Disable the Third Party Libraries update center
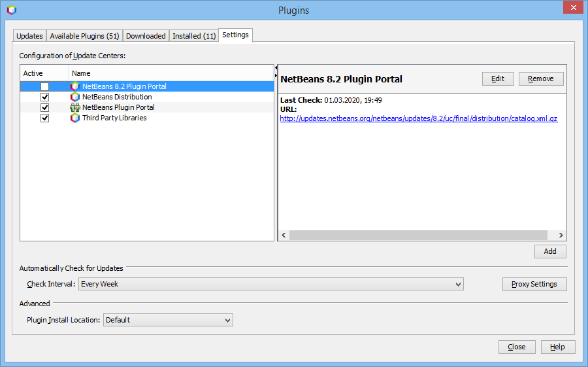 coord(44,118)
